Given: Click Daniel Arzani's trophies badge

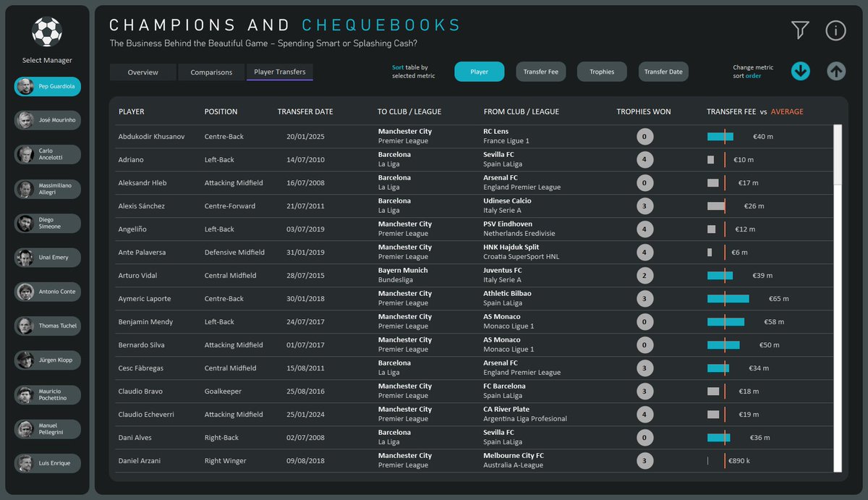Looking at the screenshot, I should (645, 461).
